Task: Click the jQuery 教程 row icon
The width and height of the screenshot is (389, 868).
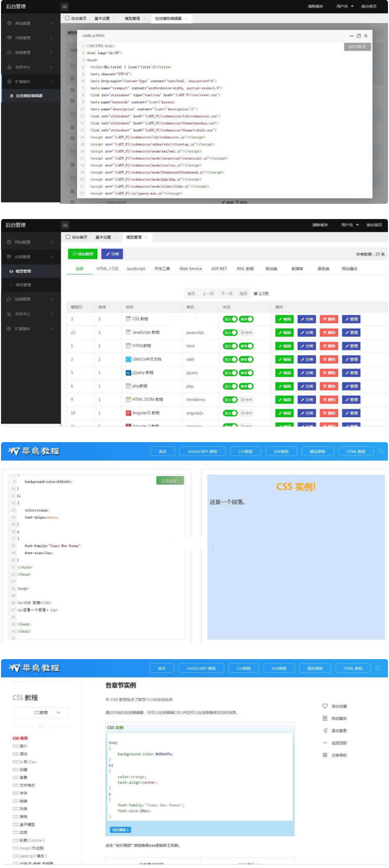Action: point(128,373)
